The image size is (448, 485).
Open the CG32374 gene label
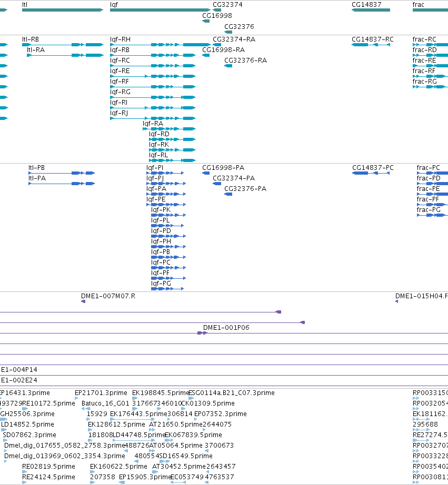tap(227, 5)
